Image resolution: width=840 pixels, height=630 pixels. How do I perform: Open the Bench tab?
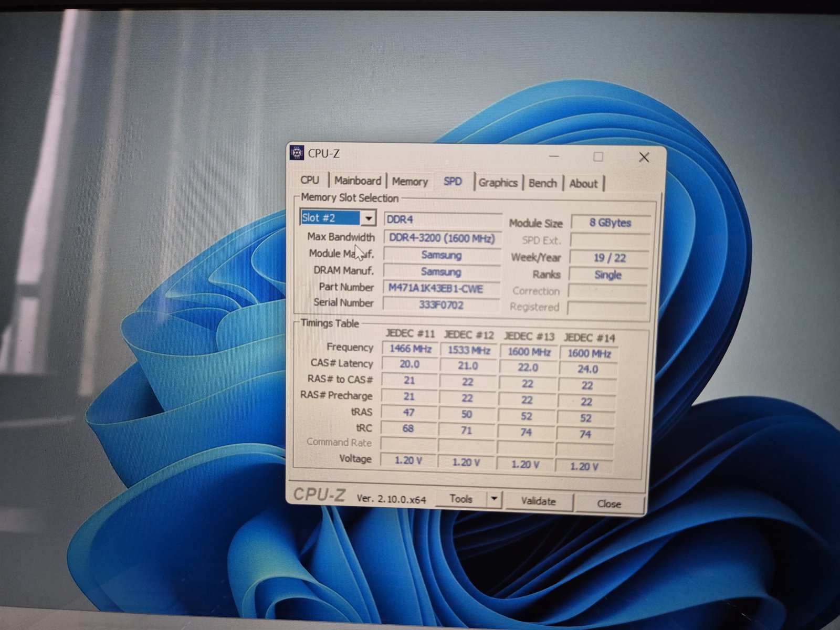pyautogui.click(x=542, y=183)
